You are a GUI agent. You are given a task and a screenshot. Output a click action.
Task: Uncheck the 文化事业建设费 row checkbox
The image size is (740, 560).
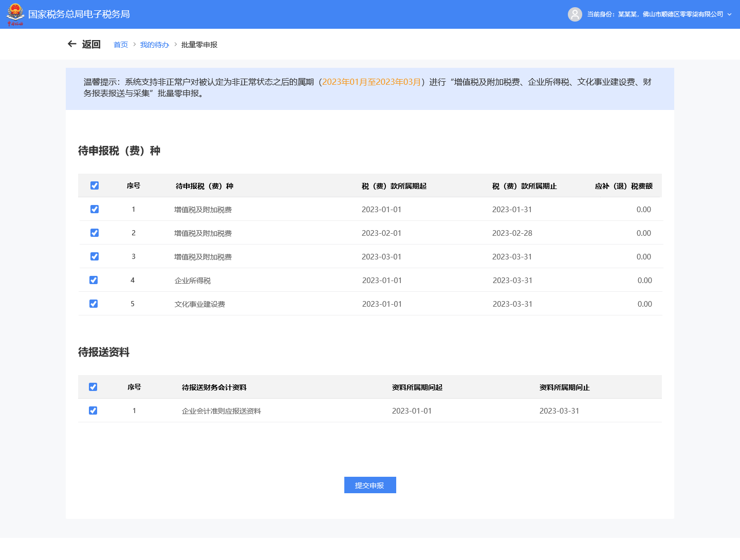click(94, 304)
